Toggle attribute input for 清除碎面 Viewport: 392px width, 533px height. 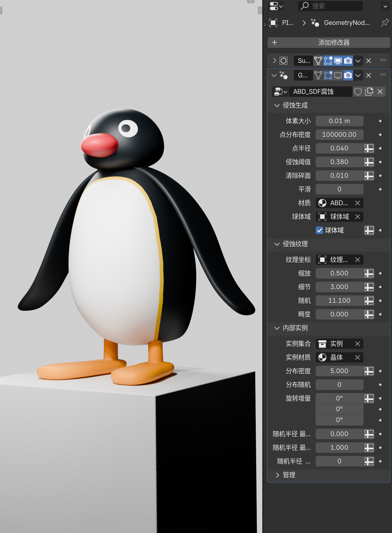tap(369, 176)
